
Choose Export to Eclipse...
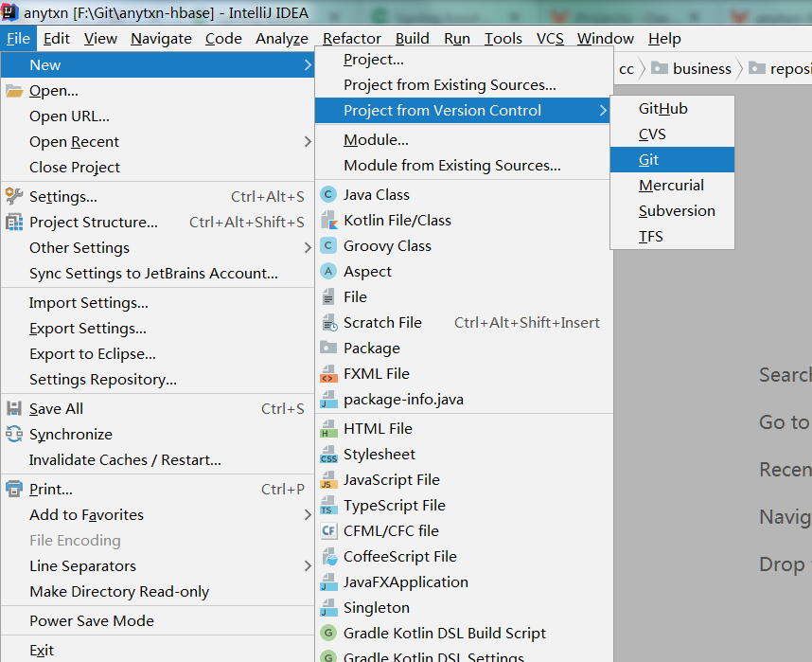(157, 354)
